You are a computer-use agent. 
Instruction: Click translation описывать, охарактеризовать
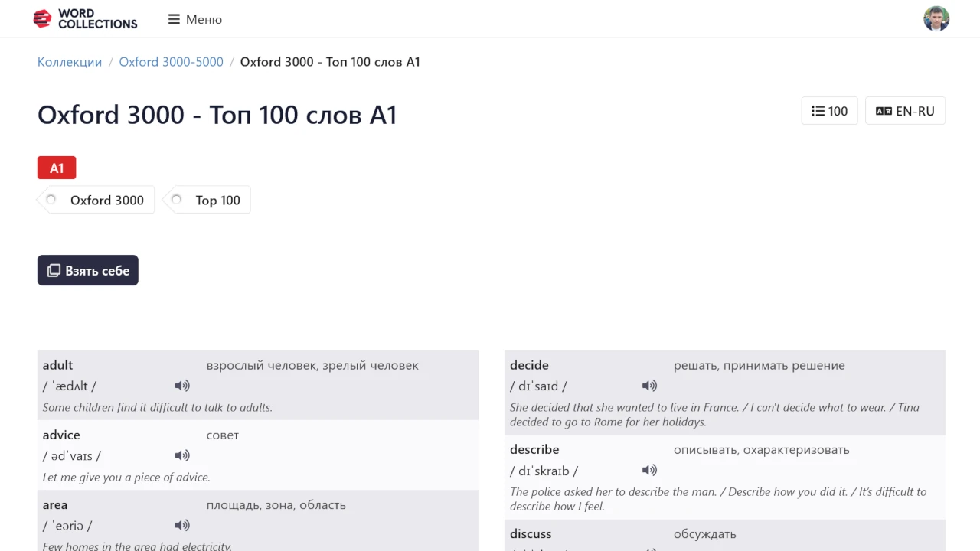(762, 449)
